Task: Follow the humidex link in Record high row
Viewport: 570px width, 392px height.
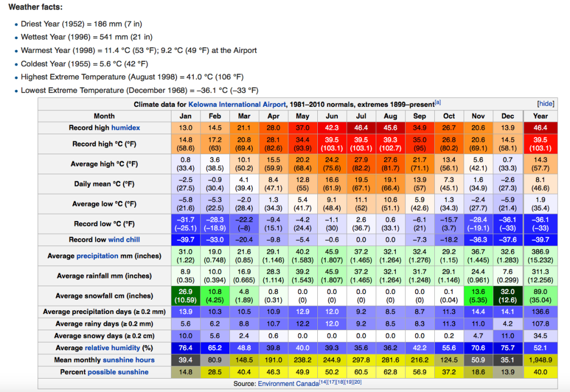Action: point(125,128)
